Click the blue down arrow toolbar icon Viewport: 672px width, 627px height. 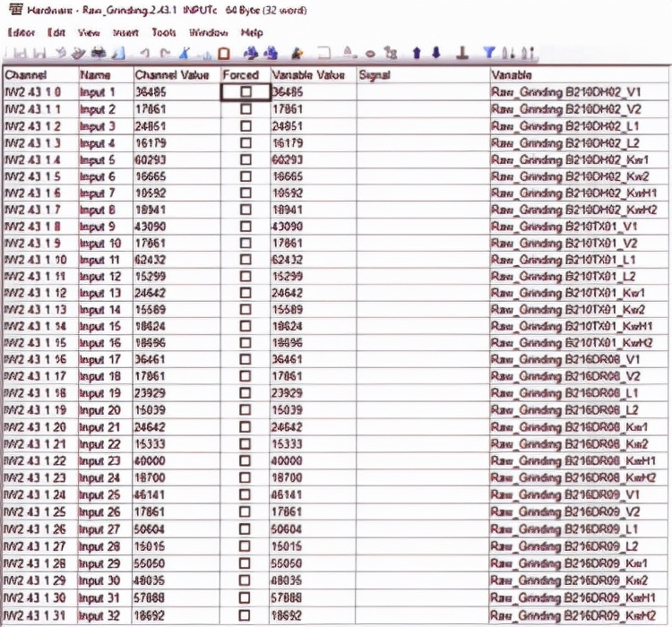click(x=435, y=53)
